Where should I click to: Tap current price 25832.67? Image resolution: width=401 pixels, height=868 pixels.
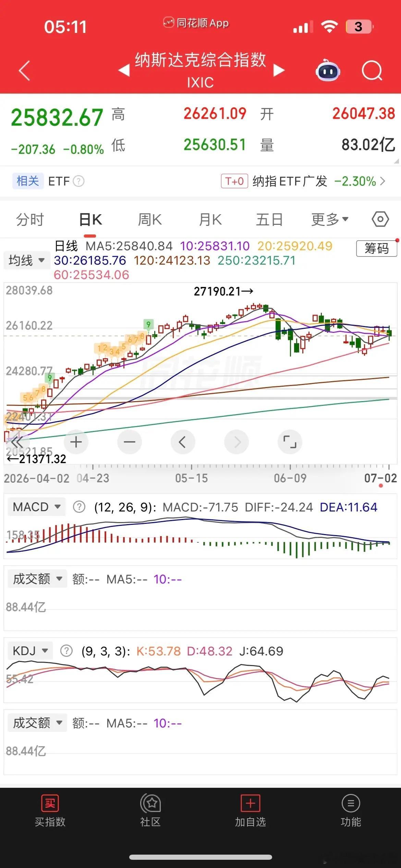[x=57, y=117]
